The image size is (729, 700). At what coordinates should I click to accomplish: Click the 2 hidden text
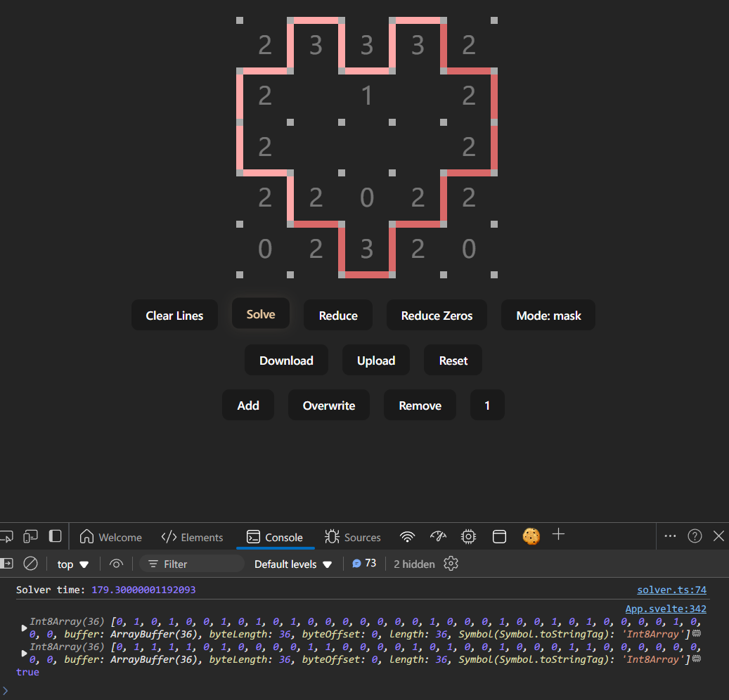click(x=414, y=564)
